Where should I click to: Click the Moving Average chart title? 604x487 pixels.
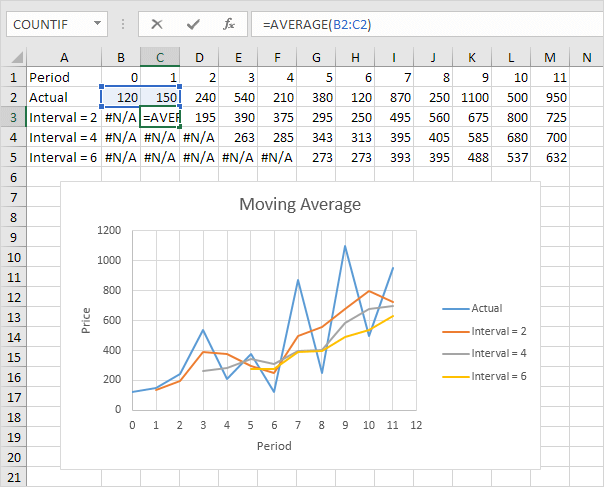pos(299,204)
